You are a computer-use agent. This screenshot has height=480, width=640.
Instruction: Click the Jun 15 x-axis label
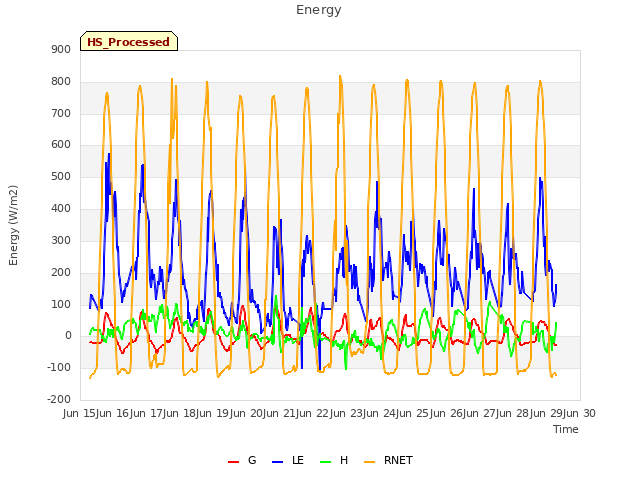pyautogui.click(x=80, y=413)
